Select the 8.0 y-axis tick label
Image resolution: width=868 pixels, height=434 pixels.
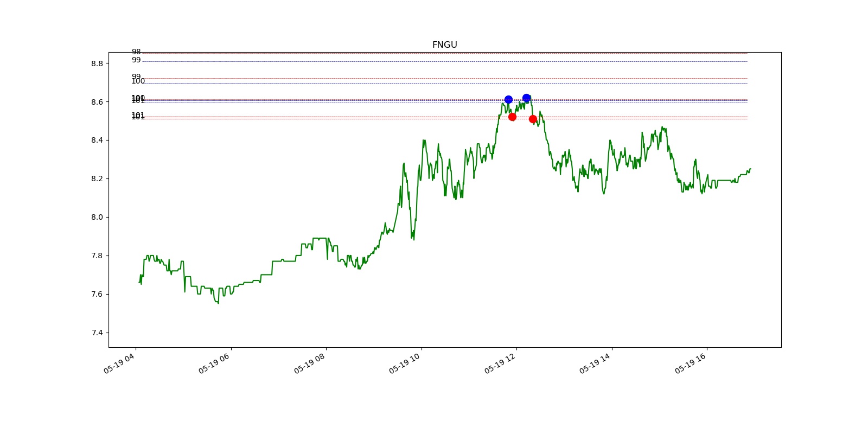tap(97, 218)
